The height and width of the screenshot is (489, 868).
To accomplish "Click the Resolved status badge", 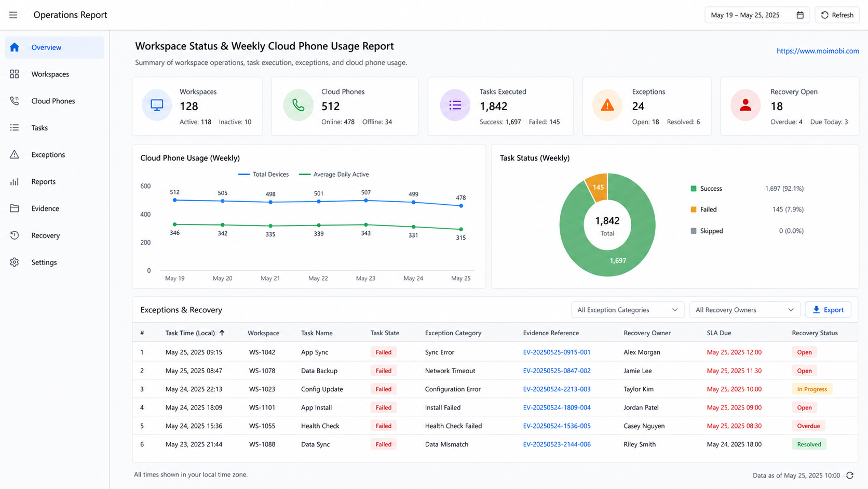I will 809,444.
